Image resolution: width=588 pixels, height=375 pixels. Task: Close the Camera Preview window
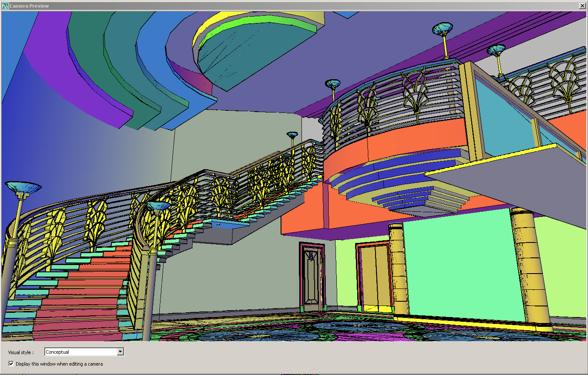(582, 6)
